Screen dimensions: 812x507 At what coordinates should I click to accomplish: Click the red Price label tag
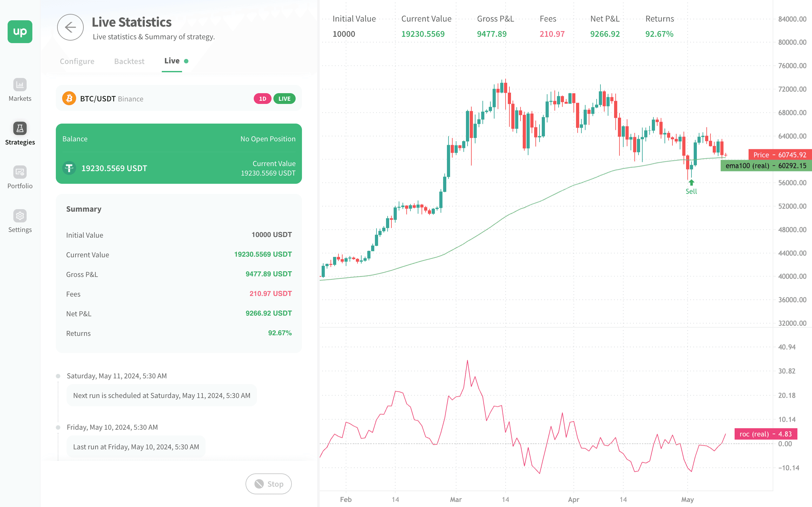pos(779,155)
